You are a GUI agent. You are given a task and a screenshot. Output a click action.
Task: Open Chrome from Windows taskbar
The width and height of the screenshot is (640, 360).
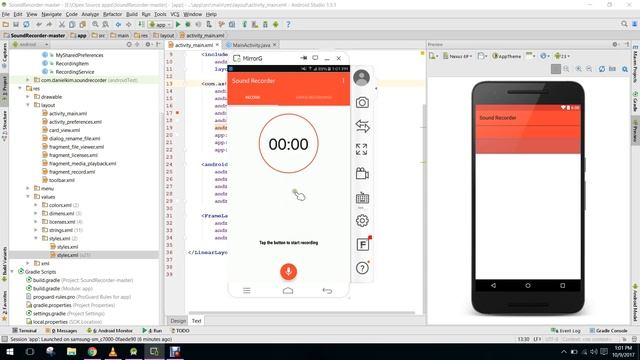click(x=92, y=351)
